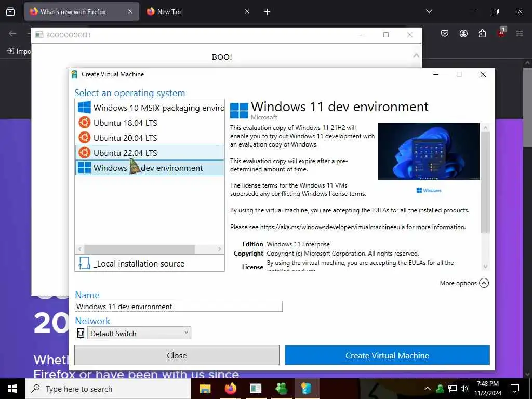Switch to What's new with Firefox tab

click(x=82, y=11)
